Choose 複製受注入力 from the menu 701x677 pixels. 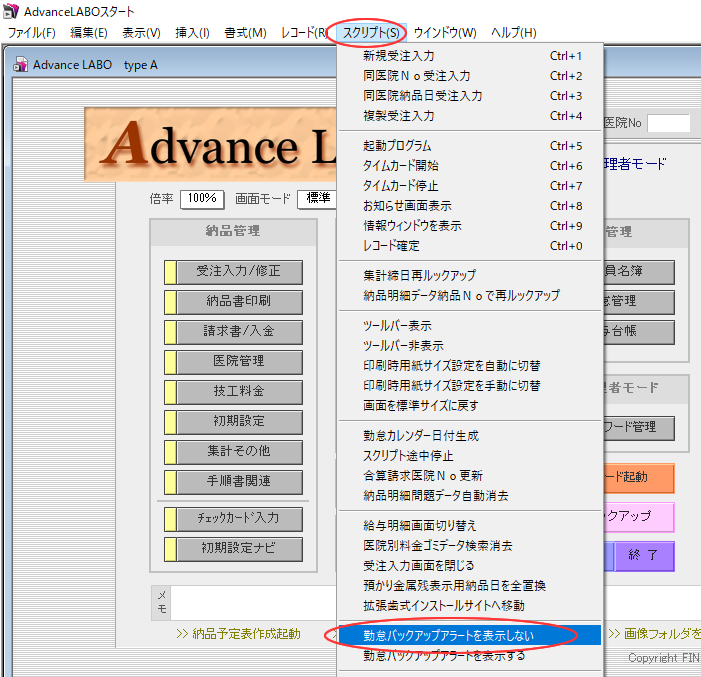(469, 116)
